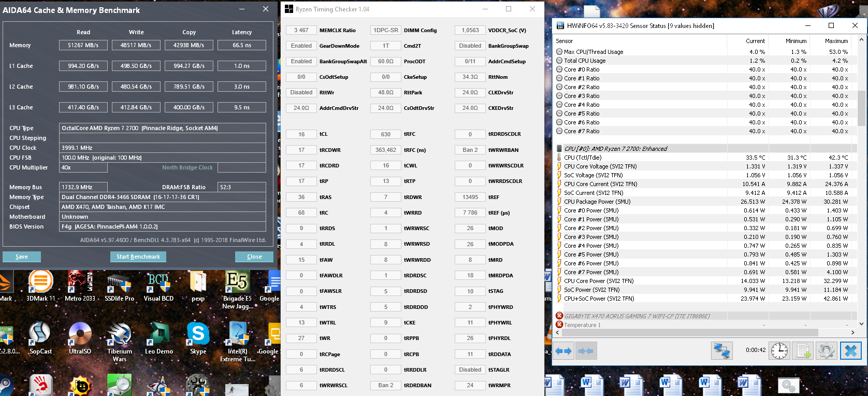Start logging with the HWiNFO spreadsheet-plus button
868x396 pixels.
[x=803, y=351]
